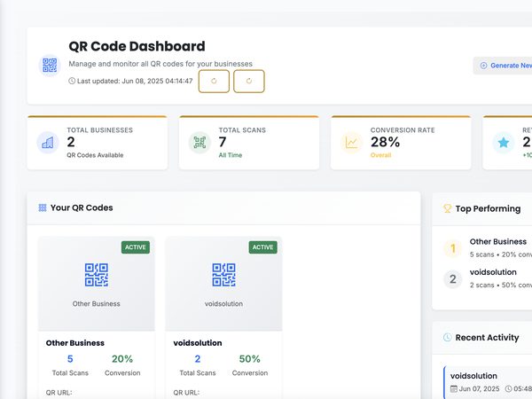532x399 pixels.
Task: Click the grid icon beside Your QR Codes
Action: coord(43,207)
